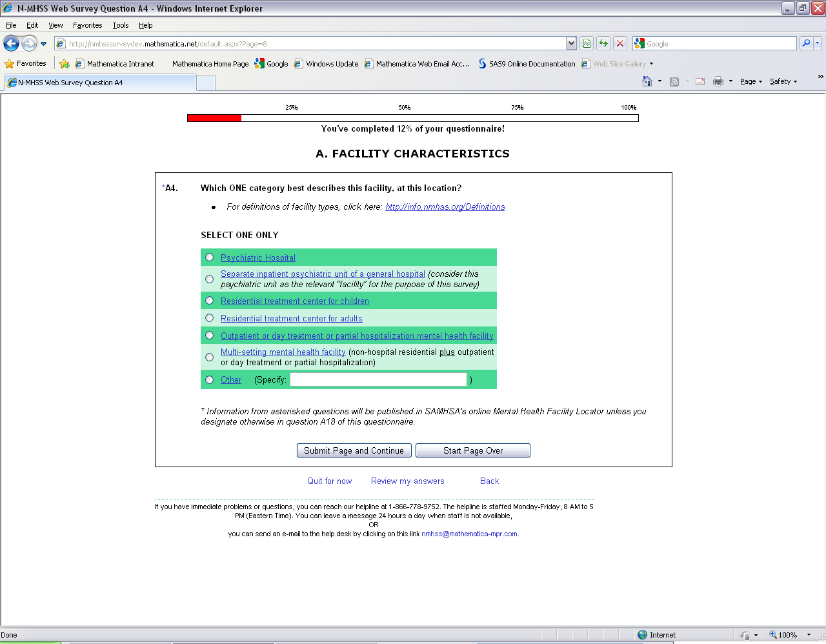Viewport: 826px width, 644px height.
Task: Click the "A. FACILITY CHARACTERISTICS" heading
Action: point(412,154)
